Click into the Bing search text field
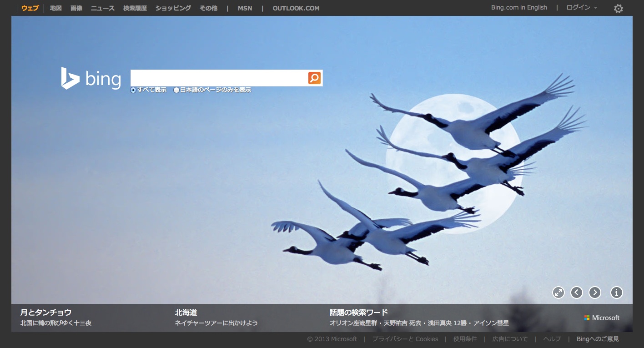The width and height of the screenshot is (644, 348). 218,78
